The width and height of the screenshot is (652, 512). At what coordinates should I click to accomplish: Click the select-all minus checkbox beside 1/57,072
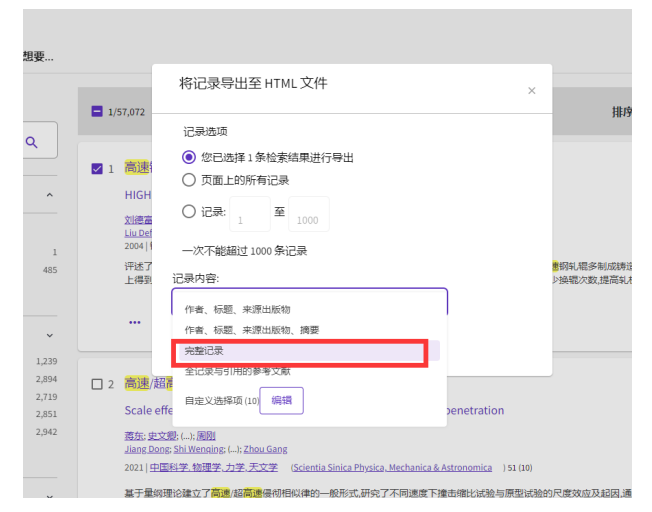97,111
